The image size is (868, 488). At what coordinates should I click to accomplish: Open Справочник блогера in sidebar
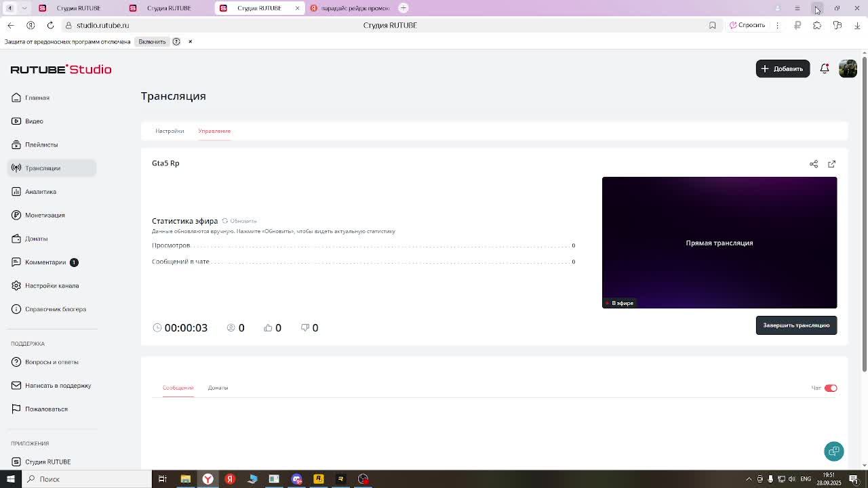click(x=52, y=309)
